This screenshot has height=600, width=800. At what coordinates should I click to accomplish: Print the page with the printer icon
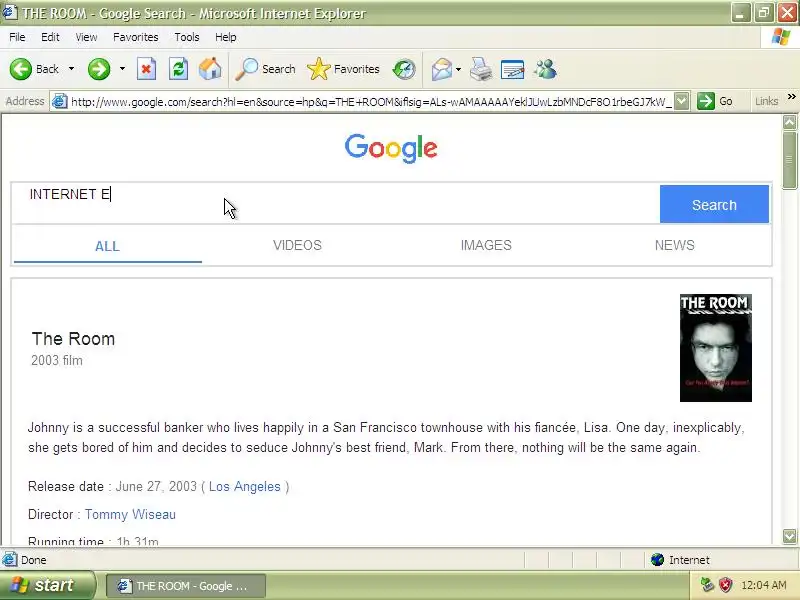pyautogui.click(x=481, y=69)
